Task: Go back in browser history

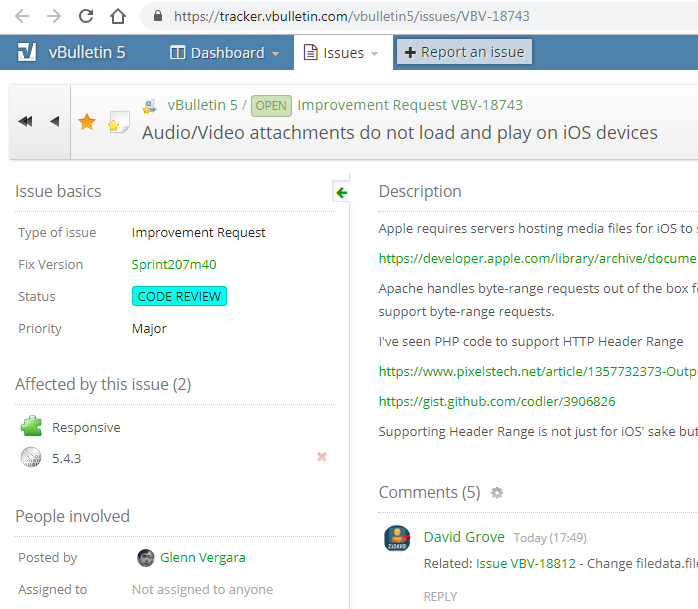Action: coord(22,16)
